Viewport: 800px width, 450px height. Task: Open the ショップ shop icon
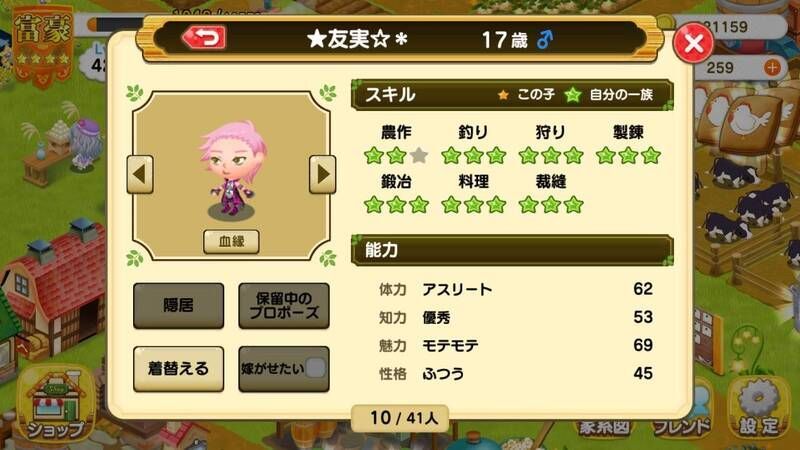(55, 406)
